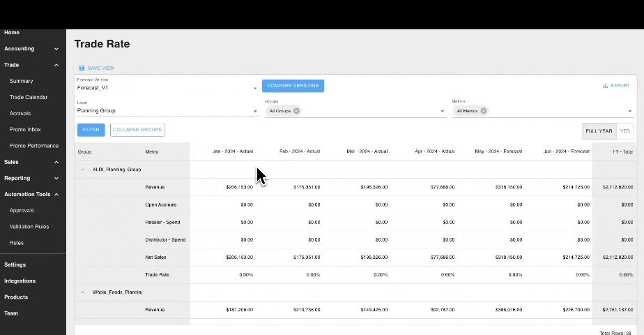Click the ALDI Retailer - Spend metric label
The height and width of the screenshot is (335, 644).
coord(162,223)
